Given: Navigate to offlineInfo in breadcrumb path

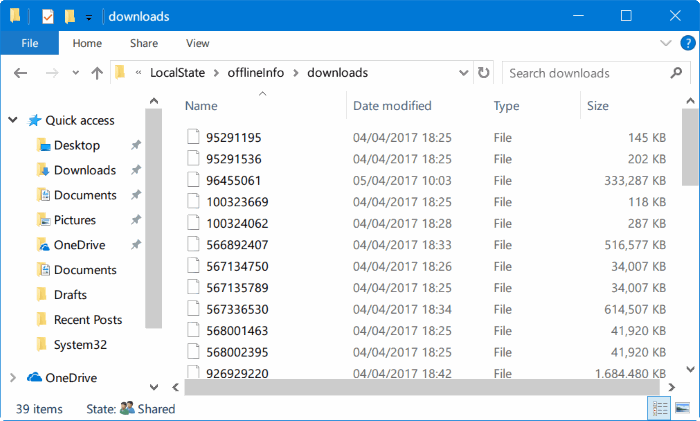Looking at the screenshot, I should 255,73.
